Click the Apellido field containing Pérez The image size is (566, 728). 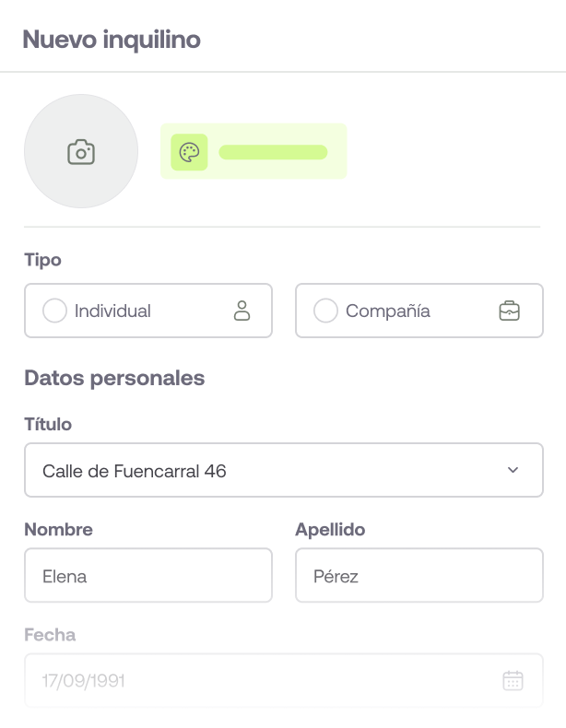pyautogui.click(x=419, y=577)
